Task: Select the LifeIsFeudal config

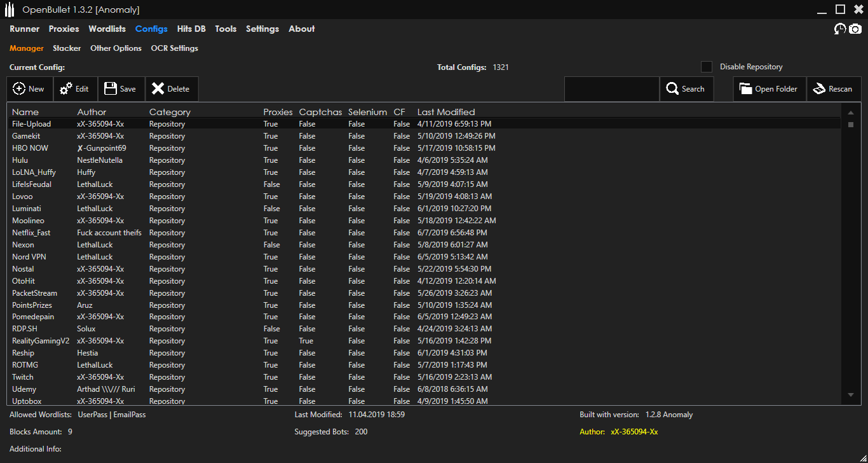Action: coord(425,184)
